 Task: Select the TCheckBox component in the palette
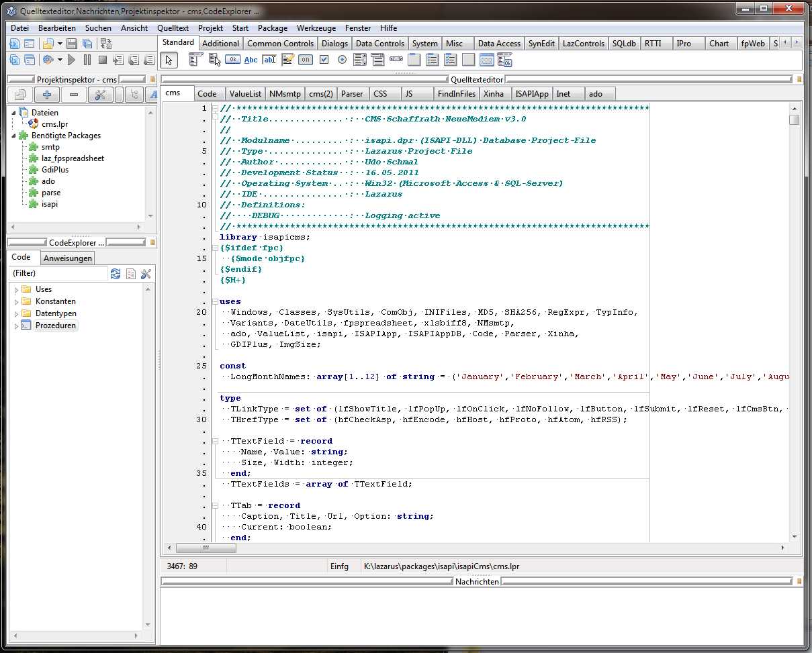tap(324, 60)
